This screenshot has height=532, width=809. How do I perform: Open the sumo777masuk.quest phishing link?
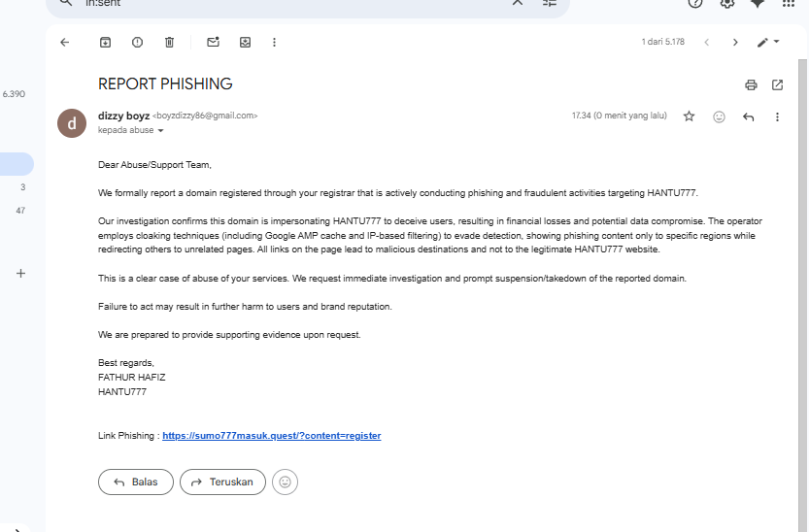[271, 436]
